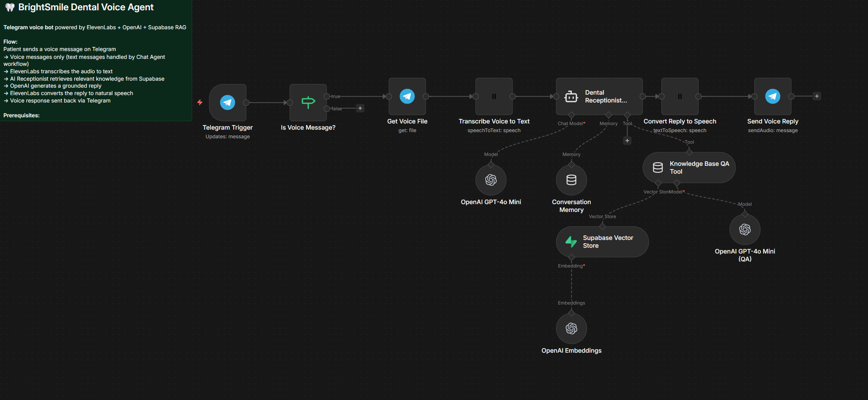Click the Dental Receptionist main output handle
This screenshot has height=400, width=868.
pos(643,96)
